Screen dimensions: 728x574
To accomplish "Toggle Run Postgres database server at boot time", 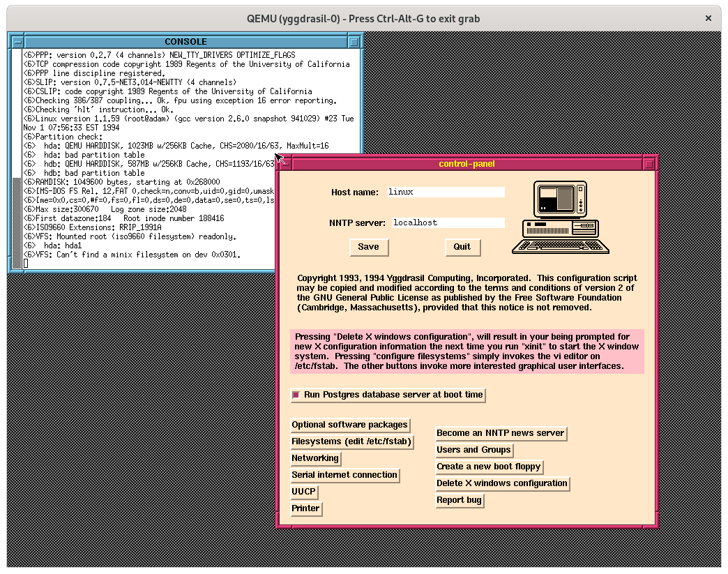I will tap(388, 395).
